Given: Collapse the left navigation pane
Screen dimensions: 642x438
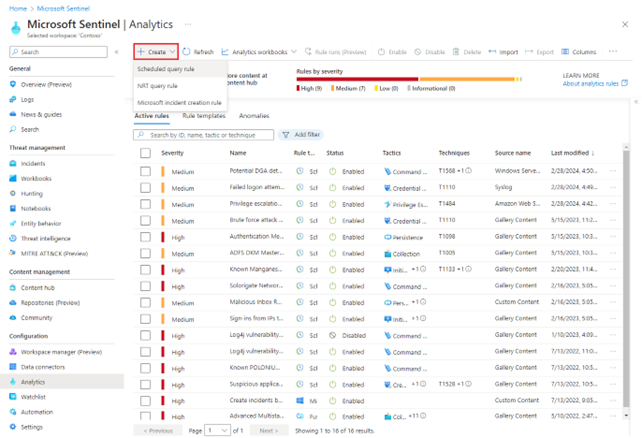Looking at the screenshot, I should [x=117, y=52].
